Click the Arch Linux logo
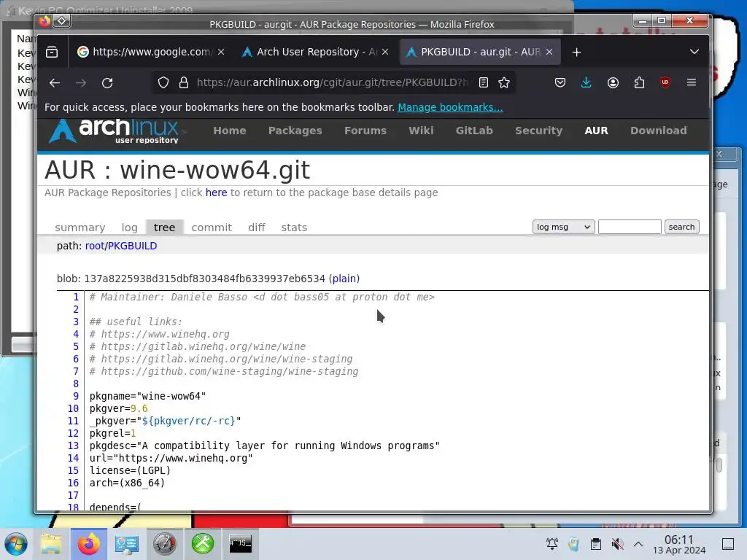The height and width of the screenshot is (560, 747). pyautogui.click(x=115, y=131)
